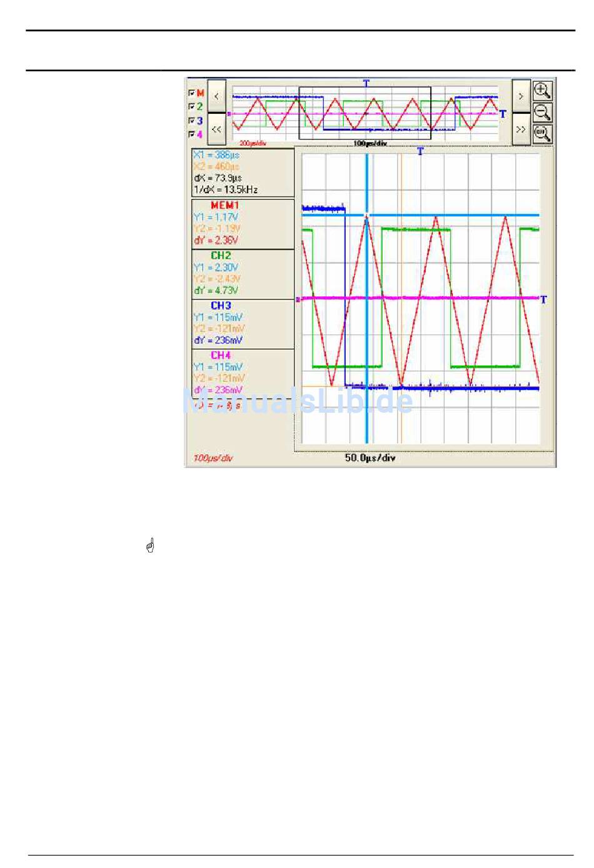The width and height of the screenshot is (594, 868).
Task: Click the '50.0µs/div' time base label
Action: pos(370,458)
